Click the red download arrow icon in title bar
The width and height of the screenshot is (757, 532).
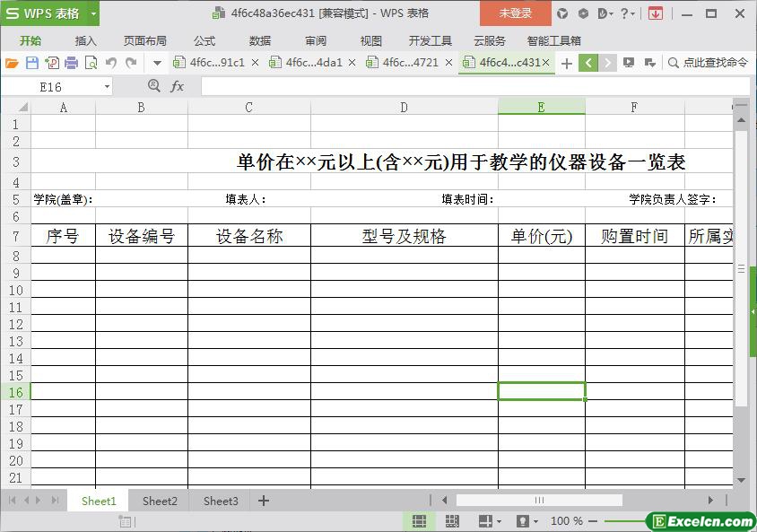click(x=655, y=13)
